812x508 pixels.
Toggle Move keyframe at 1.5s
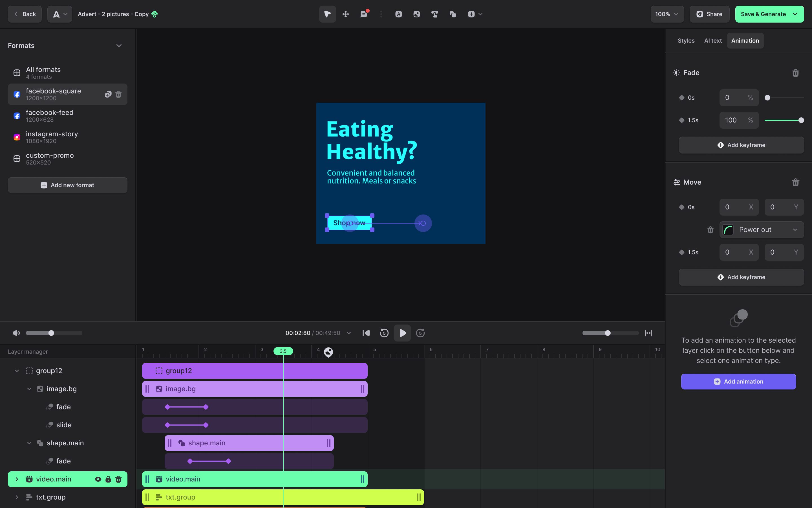coord(681,252)
